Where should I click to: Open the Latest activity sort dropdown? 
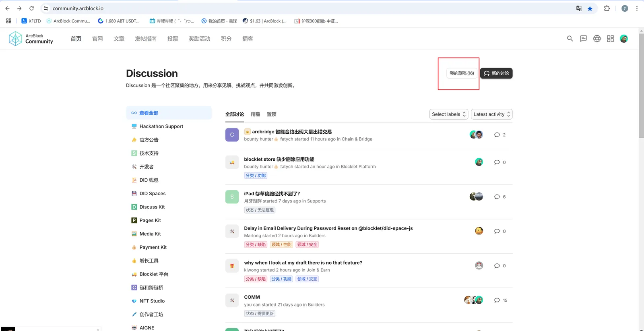(x=491, y=114)
